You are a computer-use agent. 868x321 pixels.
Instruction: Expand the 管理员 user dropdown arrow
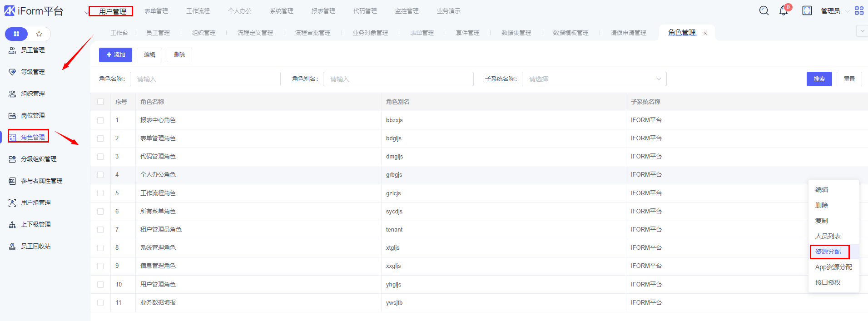click(847, 11)
